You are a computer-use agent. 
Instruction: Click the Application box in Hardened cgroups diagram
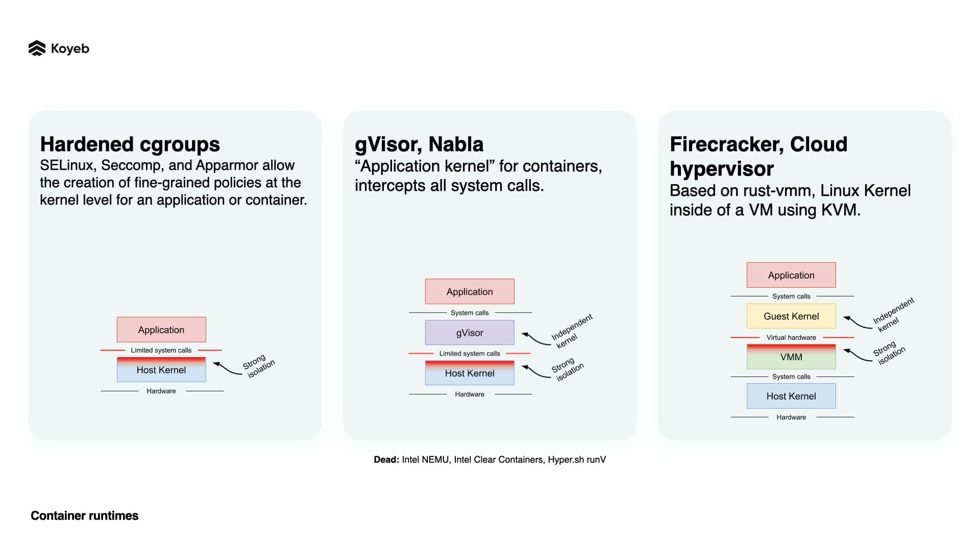(161, 330)
